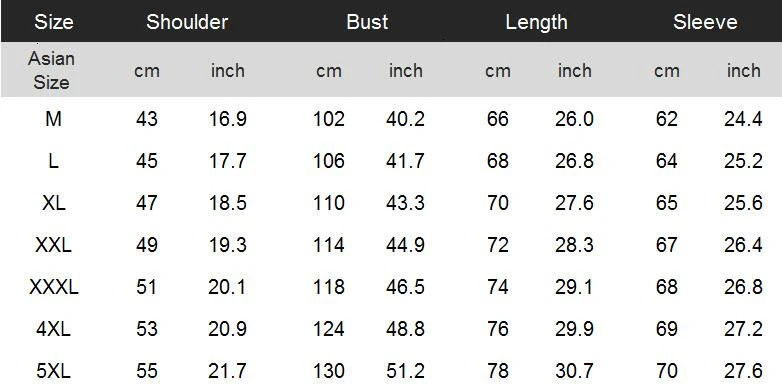
Task: Click the 16.9 shoulder inch value
Action: (227, 119)
